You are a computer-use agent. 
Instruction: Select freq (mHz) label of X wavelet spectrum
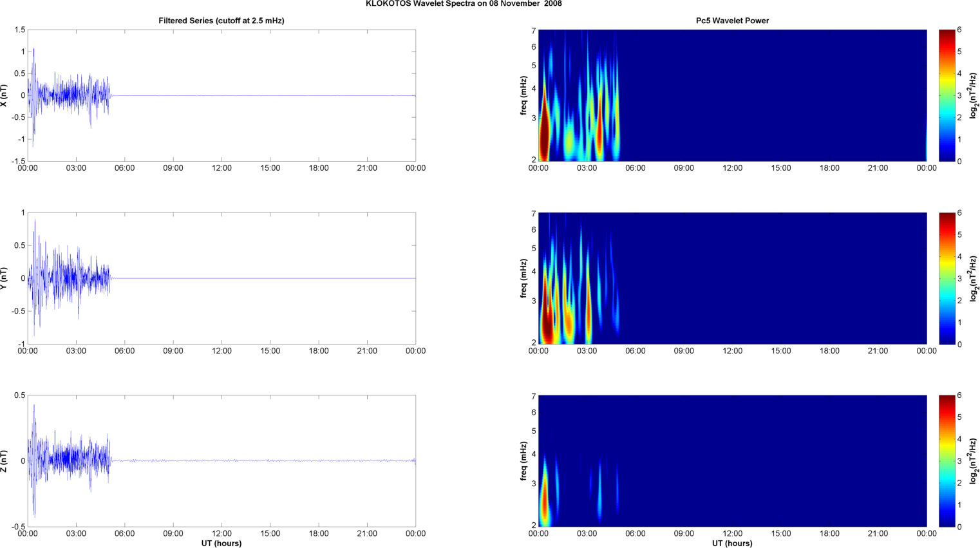pyautogui.click(x=523, y=95)
